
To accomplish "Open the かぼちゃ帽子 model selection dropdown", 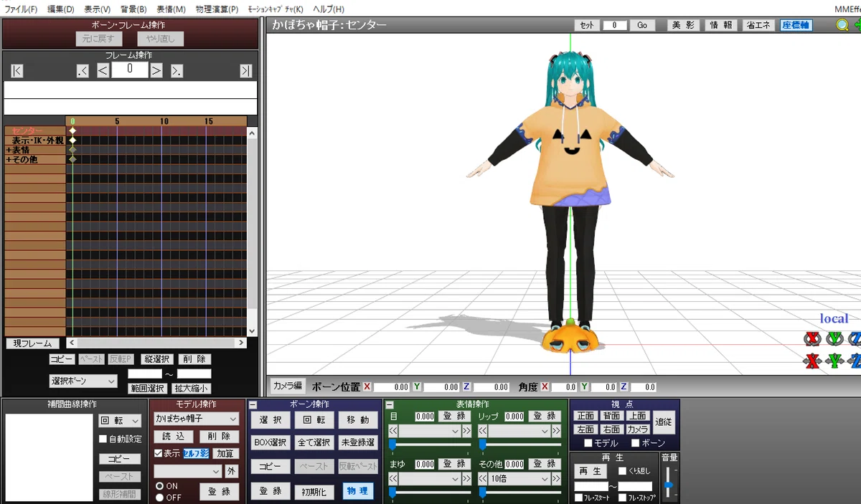I will [x=197, y=419].
